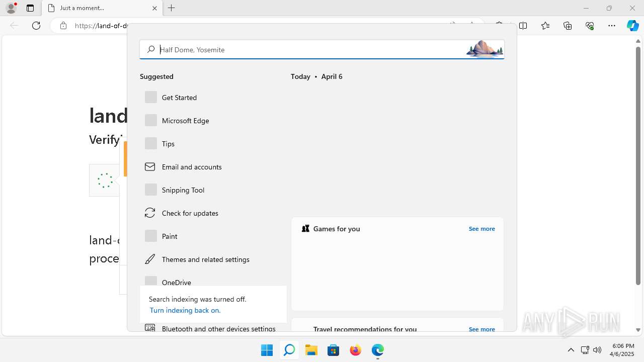Click the Games for you heading
Viewport: 644px width, 362px height.
tap(337, 229)
